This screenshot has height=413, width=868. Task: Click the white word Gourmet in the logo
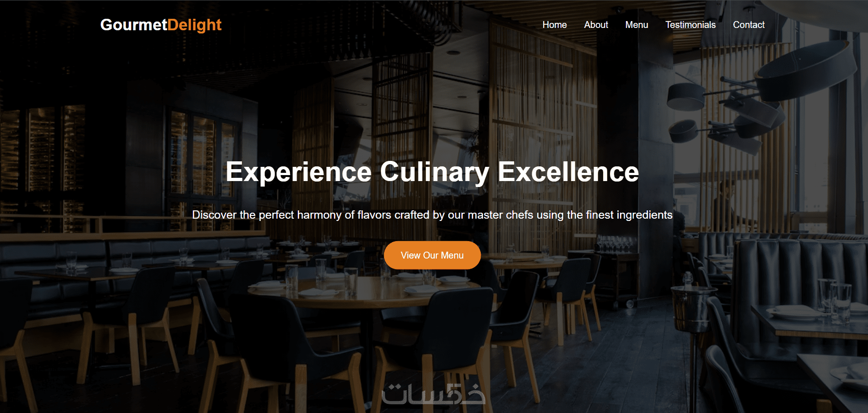pyautogui.click(x=134, y=25)
